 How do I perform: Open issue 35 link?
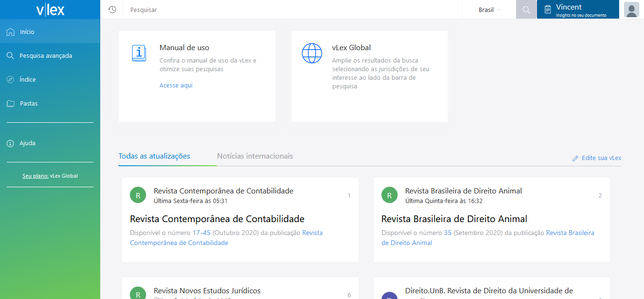coord(448,233)
